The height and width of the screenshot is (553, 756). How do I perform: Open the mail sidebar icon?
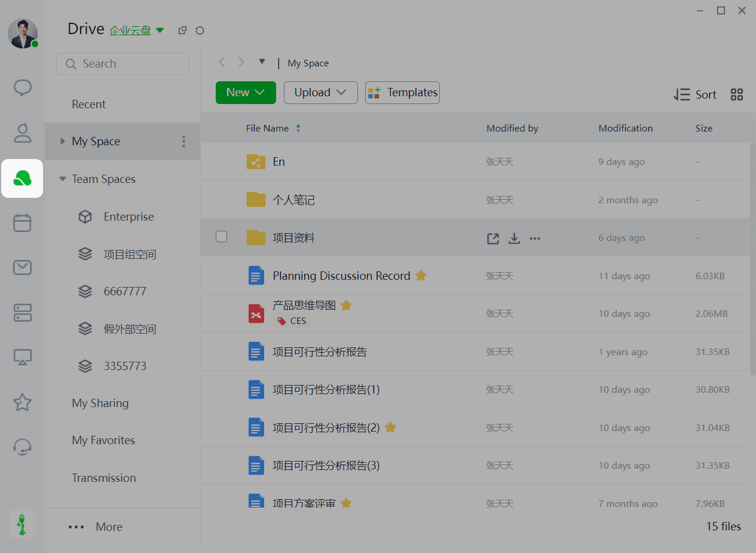click(23, 267)
